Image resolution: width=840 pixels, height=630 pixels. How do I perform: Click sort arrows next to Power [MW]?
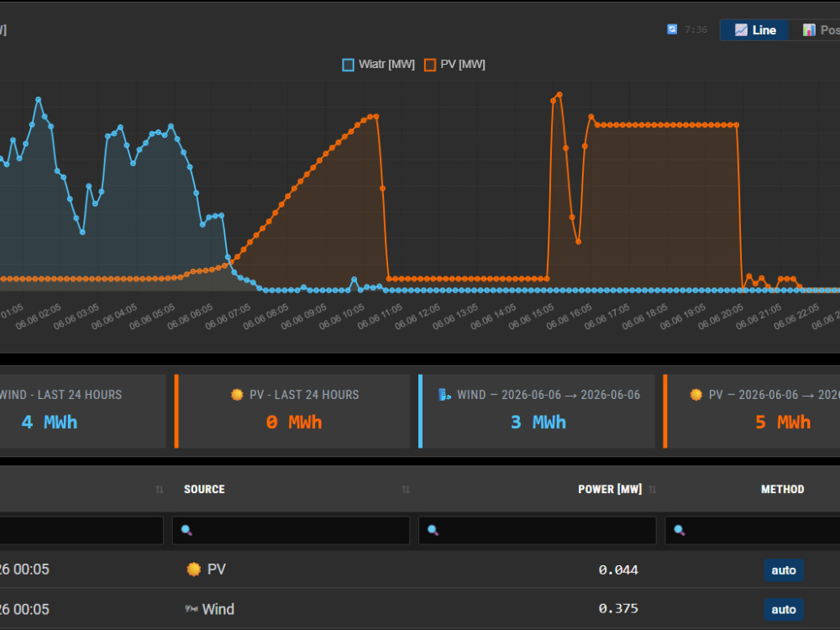(x=652, y=489)
